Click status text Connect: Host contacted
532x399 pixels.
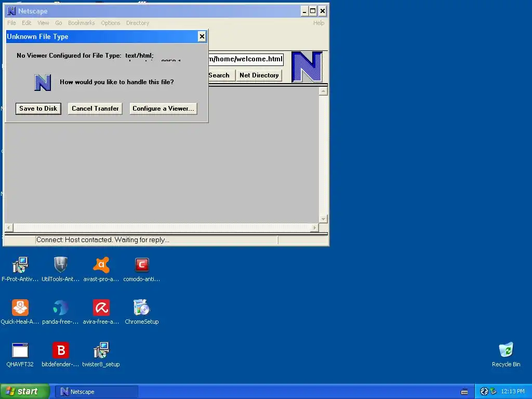[103, 240]
